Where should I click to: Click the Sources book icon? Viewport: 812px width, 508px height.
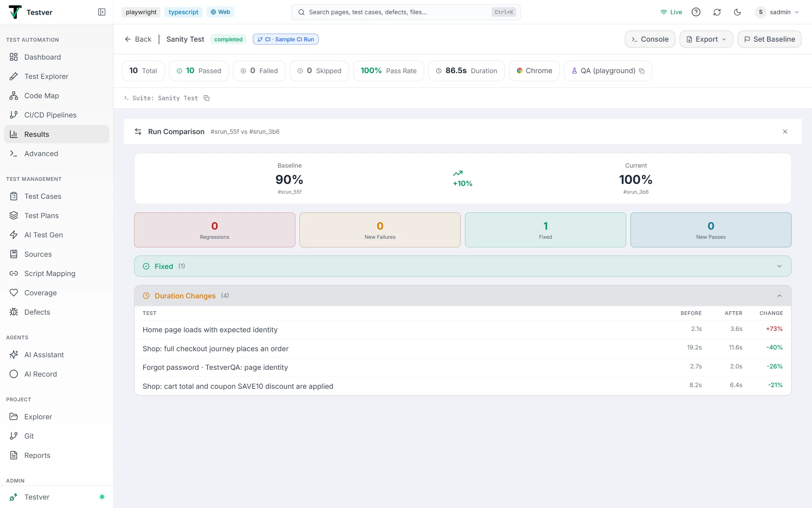tap(14, 254)
